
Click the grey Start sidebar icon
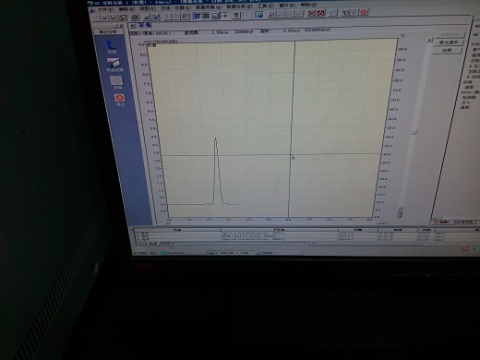(117, 81)
